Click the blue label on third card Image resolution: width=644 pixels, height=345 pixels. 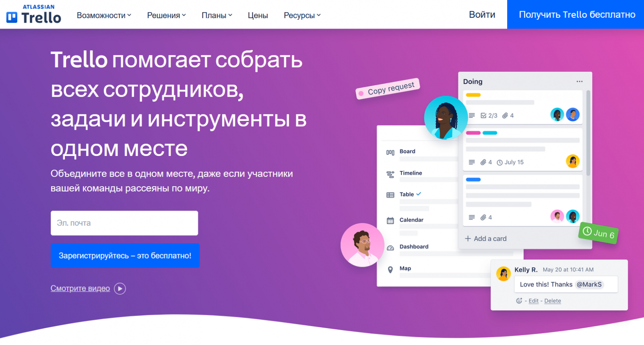[x=473, y=180]
